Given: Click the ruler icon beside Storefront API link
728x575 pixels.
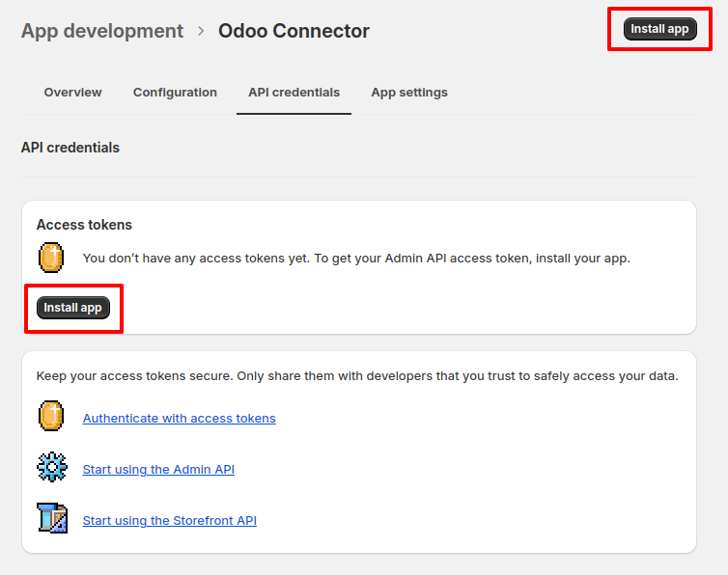Looking at the screenshot, I should (x=52, y=518).
